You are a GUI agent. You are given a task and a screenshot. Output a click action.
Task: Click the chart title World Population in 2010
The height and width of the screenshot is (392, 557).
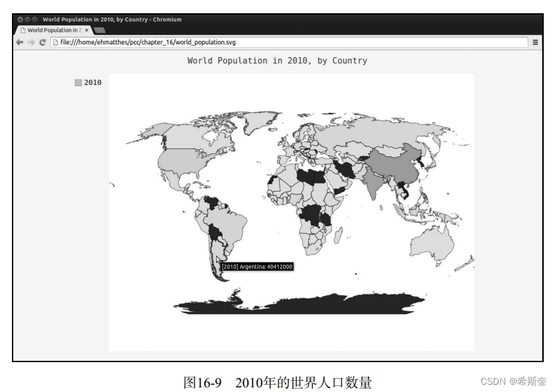277,60
